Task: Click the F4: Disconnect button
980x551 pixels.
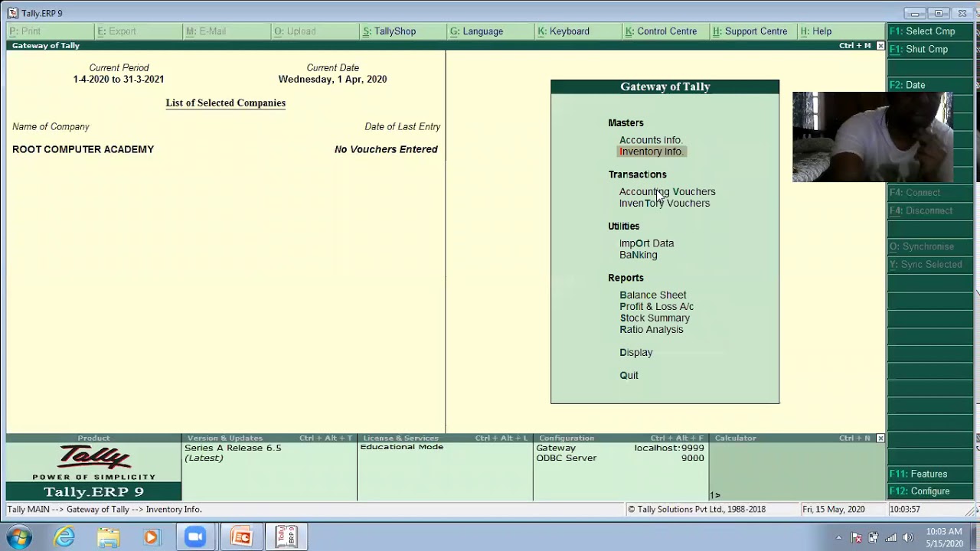Action: [x=929, y=210]
